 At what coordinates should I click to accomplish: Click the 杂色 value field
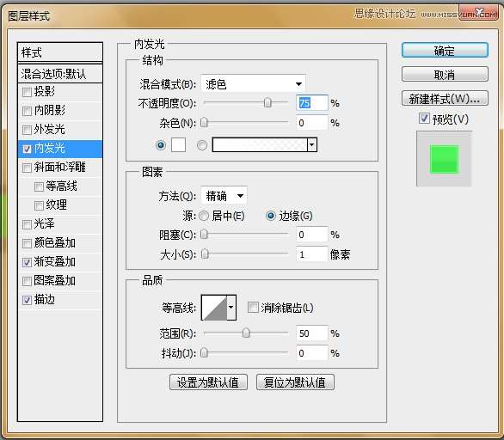312,123
